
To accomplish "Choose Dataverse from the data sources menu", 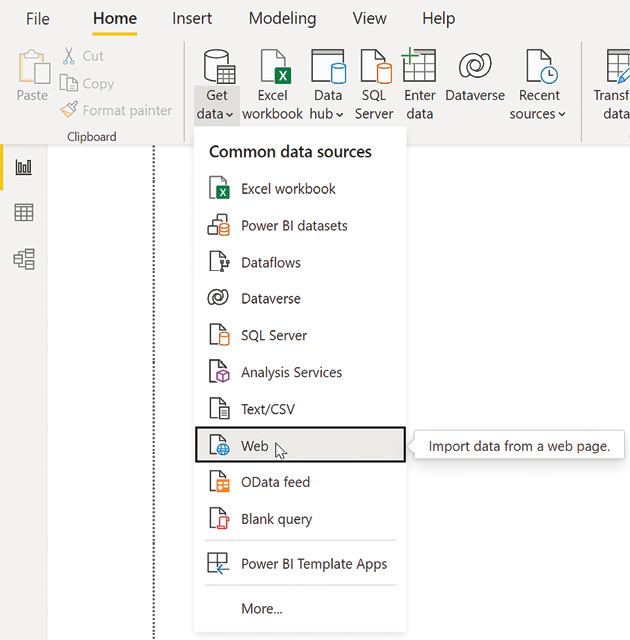I will 300,298.
